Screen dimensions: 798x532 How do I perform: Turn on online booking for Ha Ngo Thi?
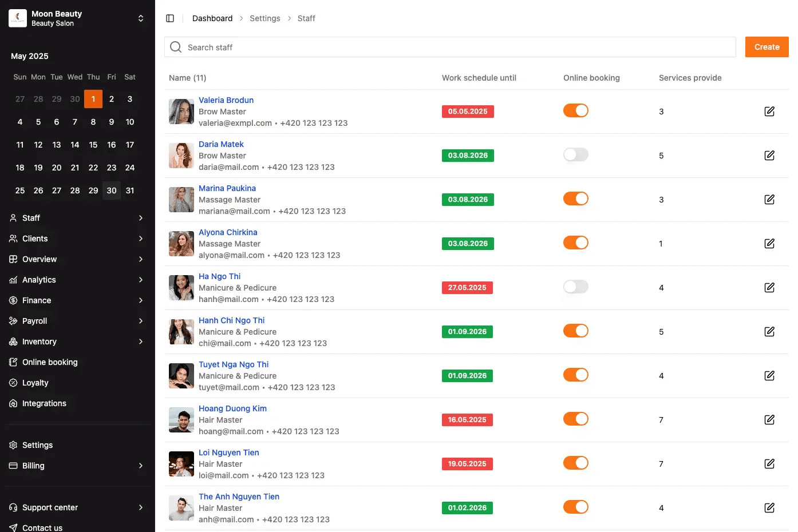tap(575, 287)
